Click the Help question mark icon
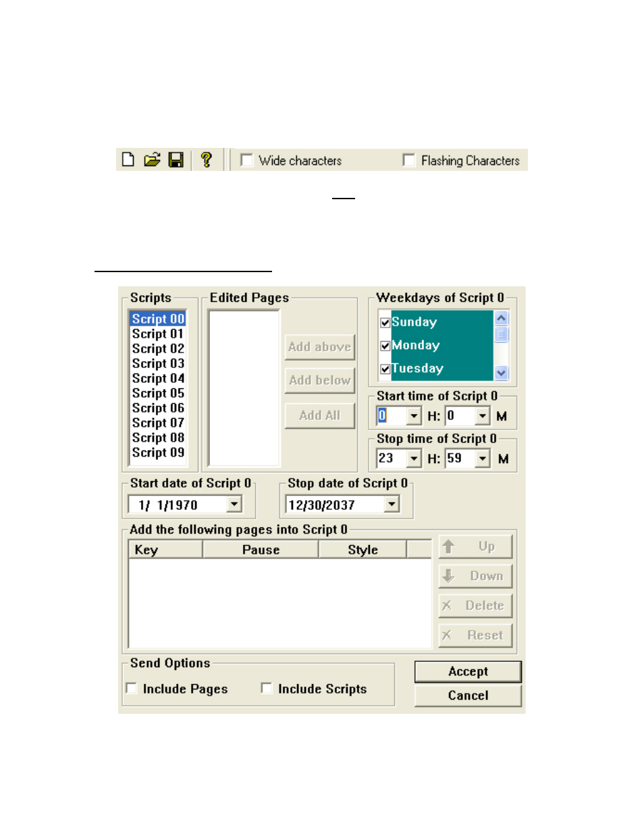 click(207, 160)
